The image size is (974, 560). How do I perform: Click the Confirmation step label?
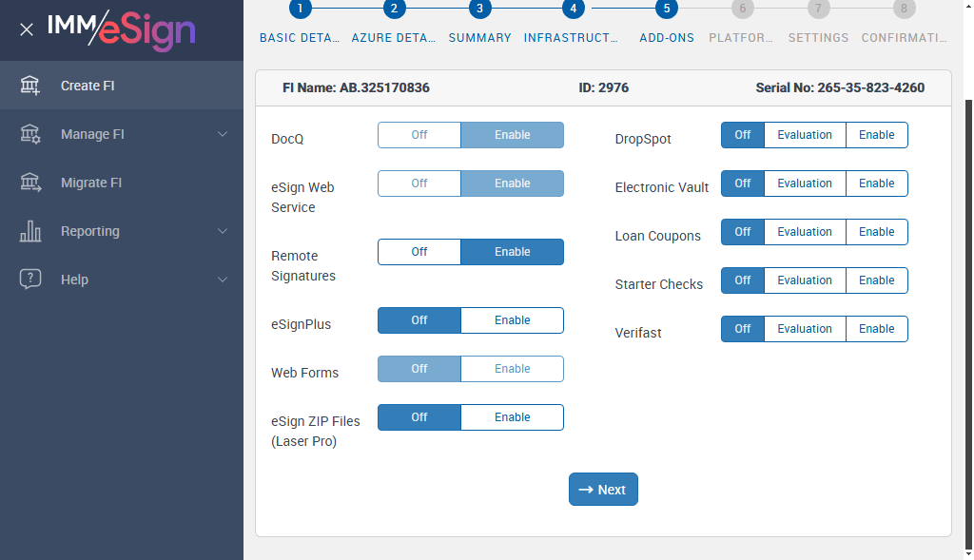pos(904,38)
